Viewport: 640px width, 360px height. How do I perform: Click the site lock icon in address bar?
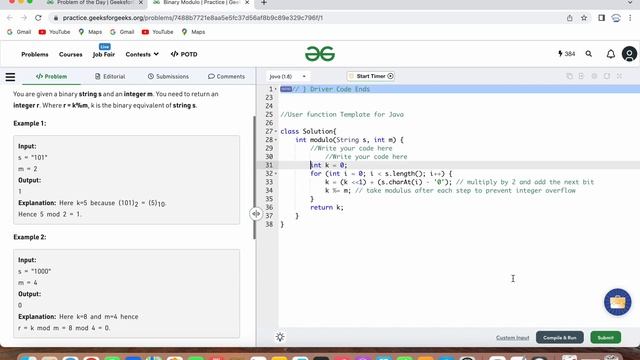click(x=56, y=18)
